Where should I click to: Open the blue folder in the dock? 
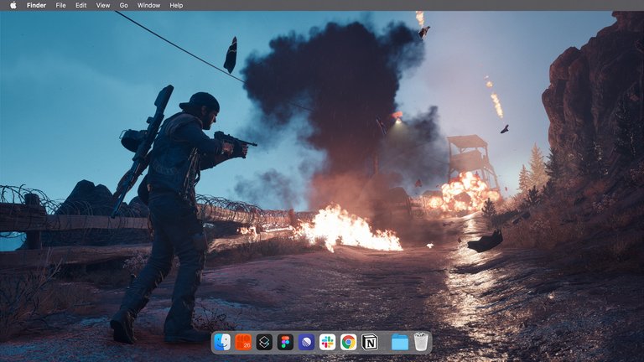[400, 342]
